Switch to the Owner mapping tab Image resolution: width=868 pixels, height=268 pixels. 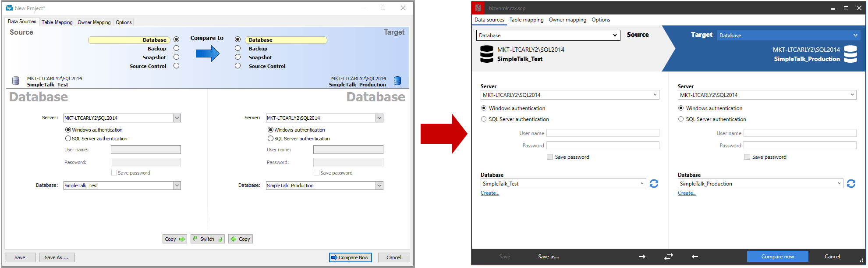(567, 20)
